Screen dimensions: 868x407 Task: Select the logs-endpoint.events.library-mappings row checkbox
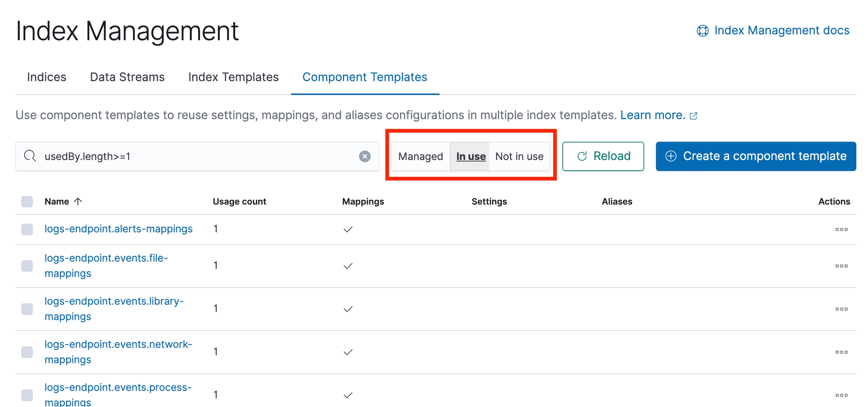pos(27,309)
